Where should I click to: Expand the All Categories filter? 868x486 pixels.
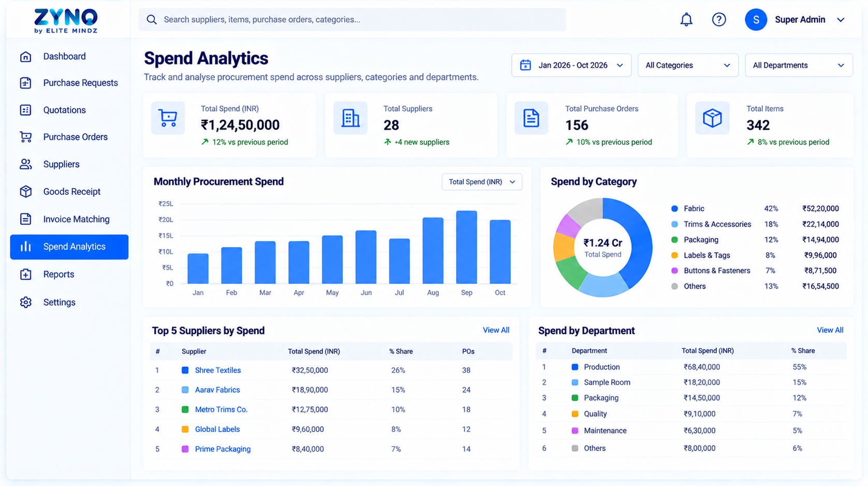[688, 65]
